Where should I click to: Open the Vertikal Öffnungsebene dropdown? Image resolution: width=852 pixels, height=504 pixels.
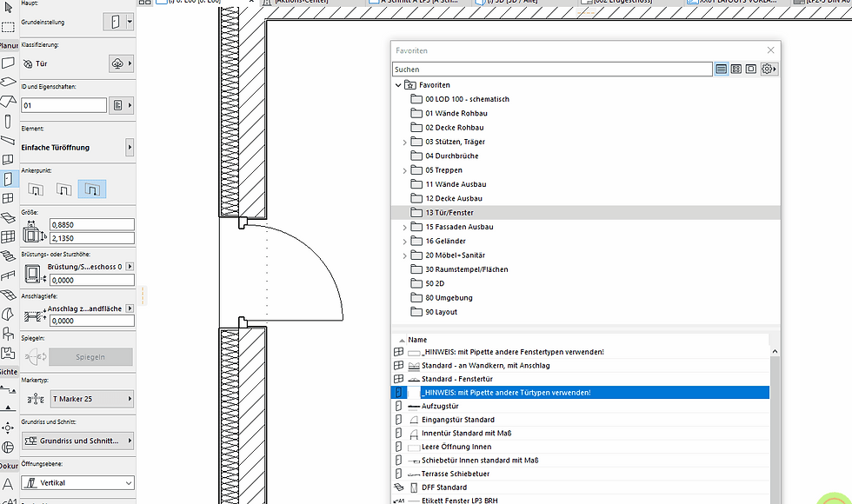(77, 483)
